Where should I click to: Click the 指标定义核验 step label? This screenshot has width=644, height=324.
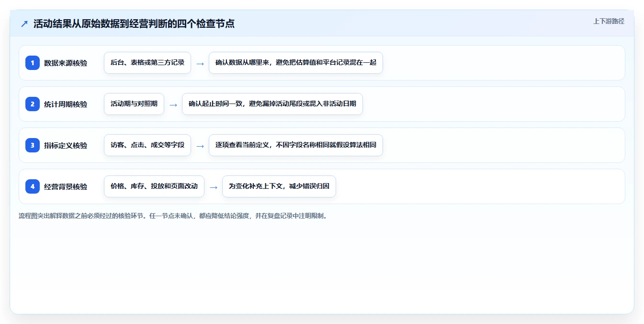pos(66,145)
